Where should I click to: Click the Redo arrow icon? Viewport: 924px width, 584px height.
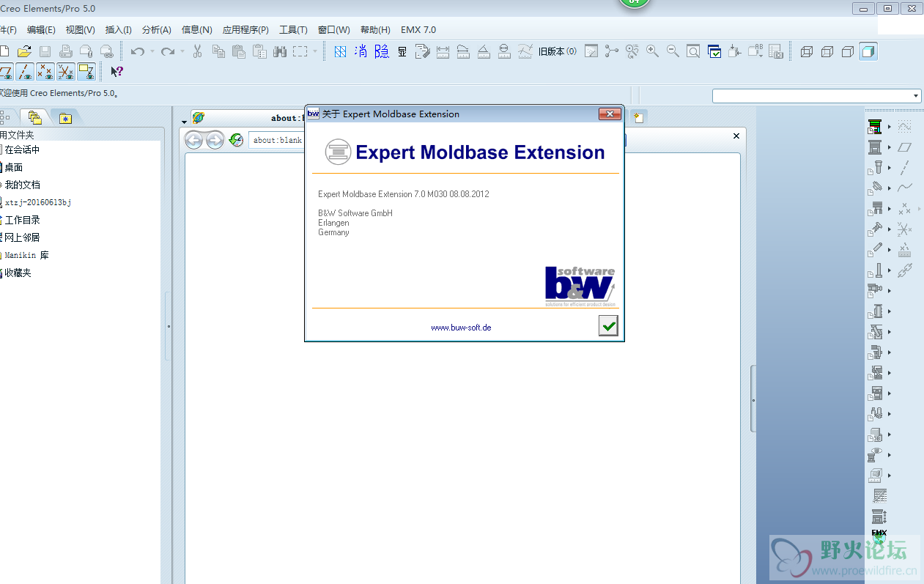[x=168, y=51]
